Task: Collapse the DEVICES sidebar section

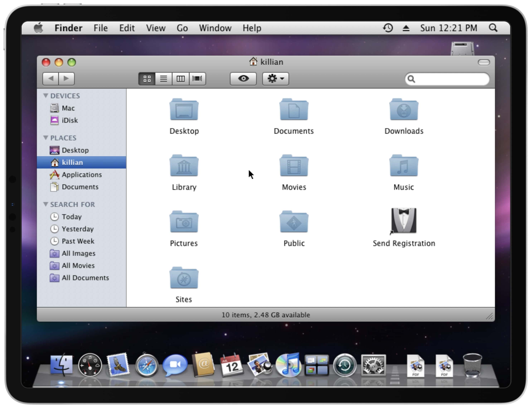Action: point(46,96)
